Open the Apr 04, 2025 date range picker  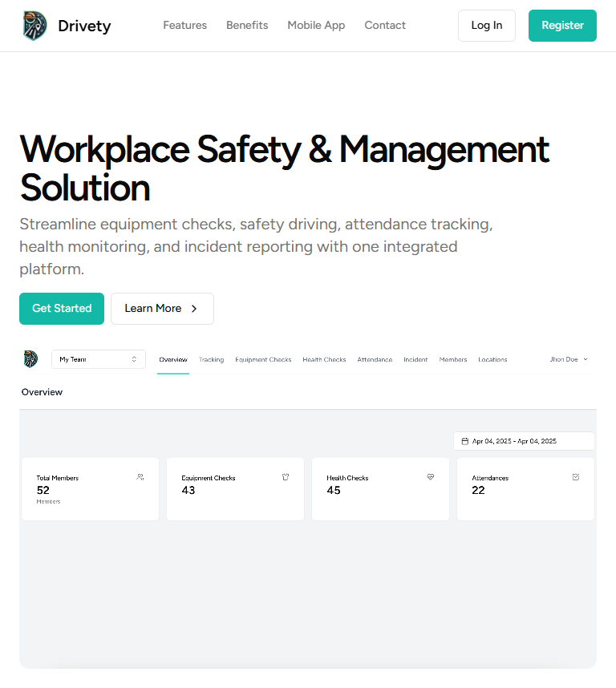[523, 441]
